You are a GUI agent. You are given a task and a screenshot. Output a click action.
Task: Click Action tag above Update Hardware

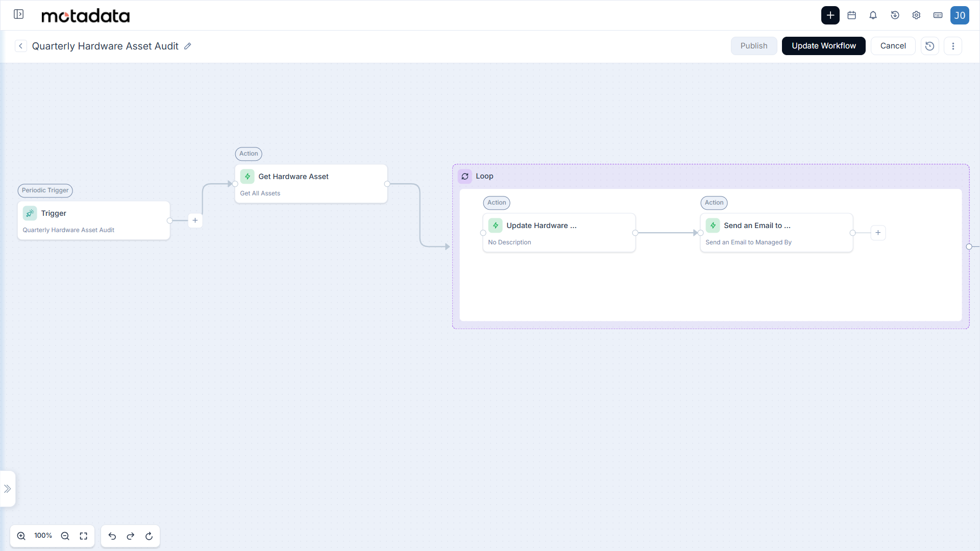point(497,203)
